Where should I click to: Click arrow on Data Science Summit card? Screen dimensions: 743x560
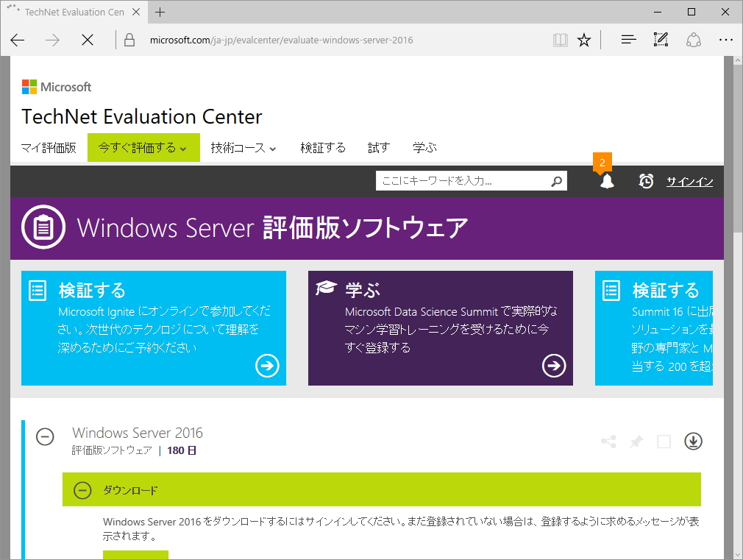point(554,366)
